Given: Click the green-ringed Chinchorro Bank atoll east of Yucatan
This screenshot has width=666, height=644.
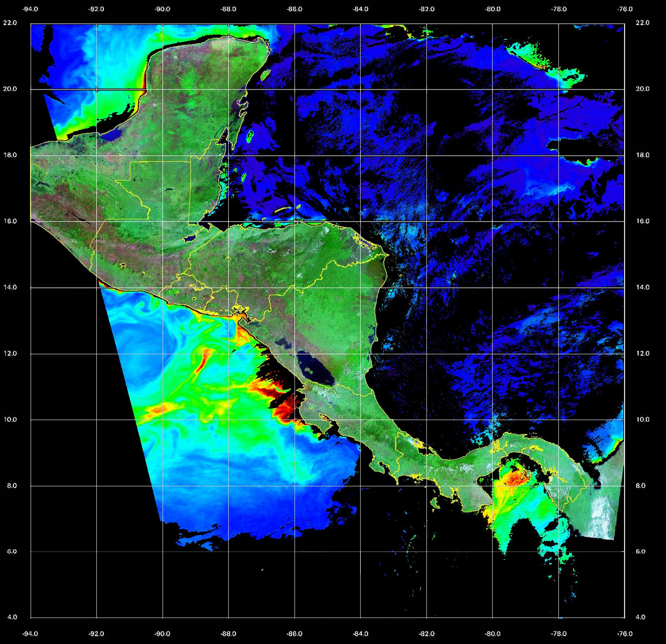Looking at the screenshot, I should pyautogui.click(x=250, y=137).
